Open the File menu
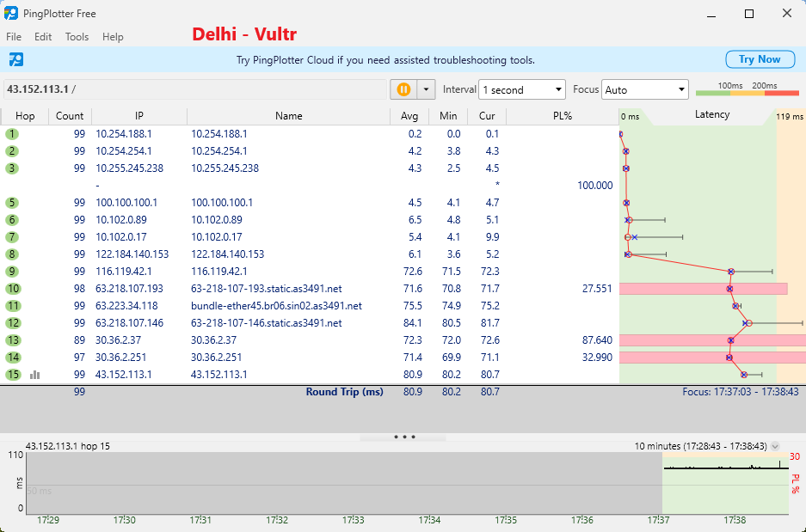Viewport: 806px width, 532px height. coord(14,37)
